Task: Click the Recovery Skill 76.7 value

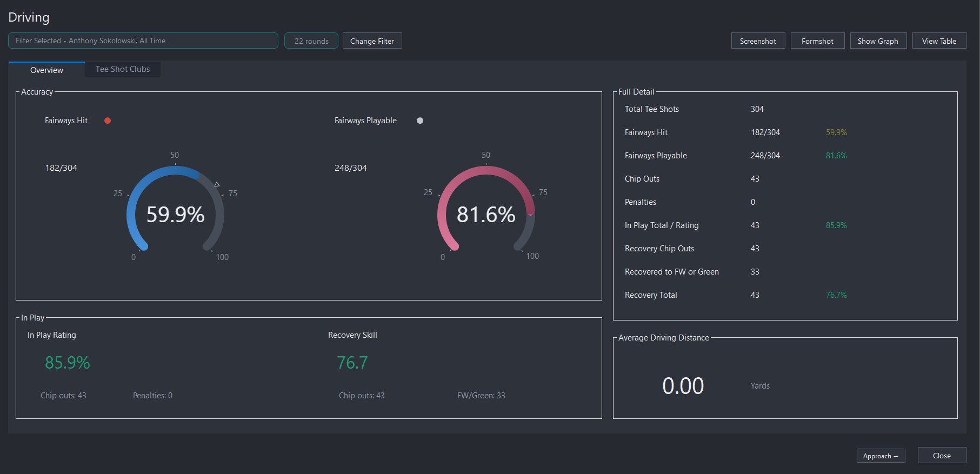Action: click(352, 362)
